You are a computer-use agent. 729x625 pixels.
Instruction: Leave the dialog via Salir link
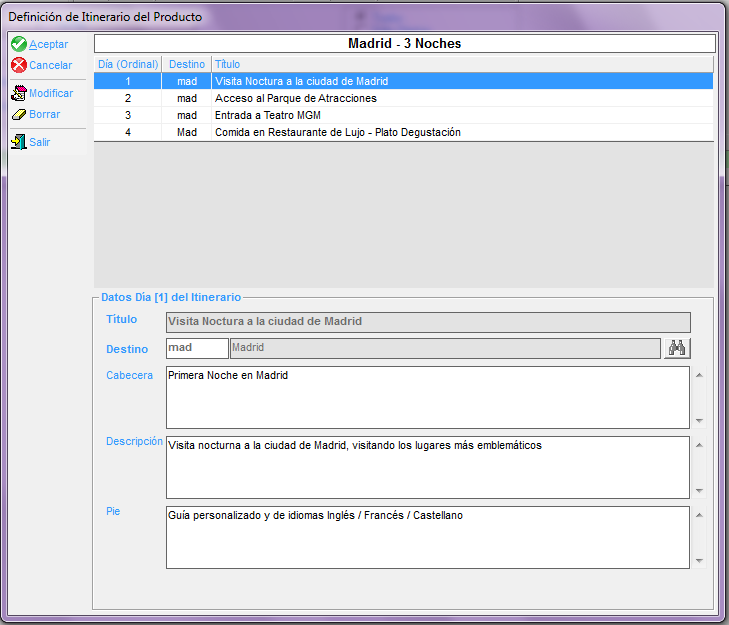click(40, 142)
